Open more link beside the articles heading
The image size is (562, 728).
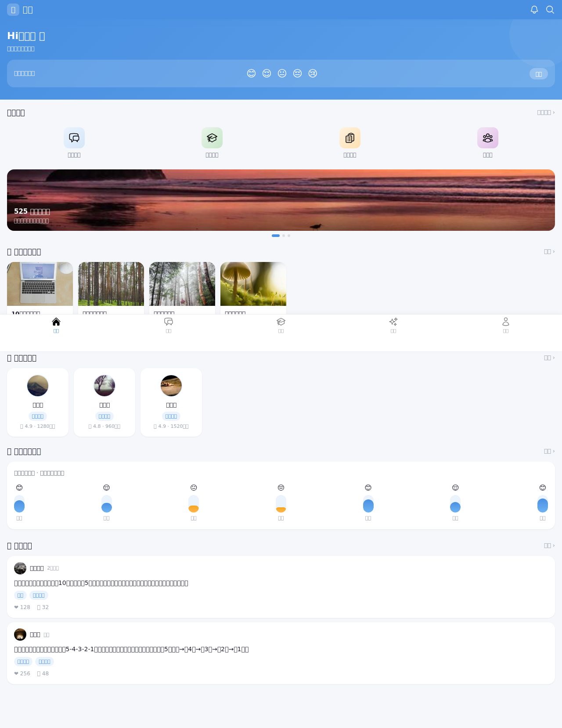pyautogui.click(x=549, y=251)
